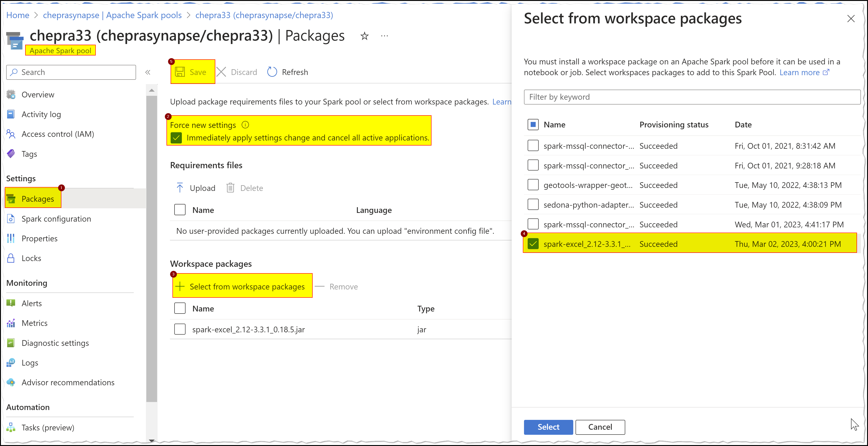Click the Tasks (preview) icon
Screen dimensions: 868x446
pyautogui.click(x=11, y=427)
